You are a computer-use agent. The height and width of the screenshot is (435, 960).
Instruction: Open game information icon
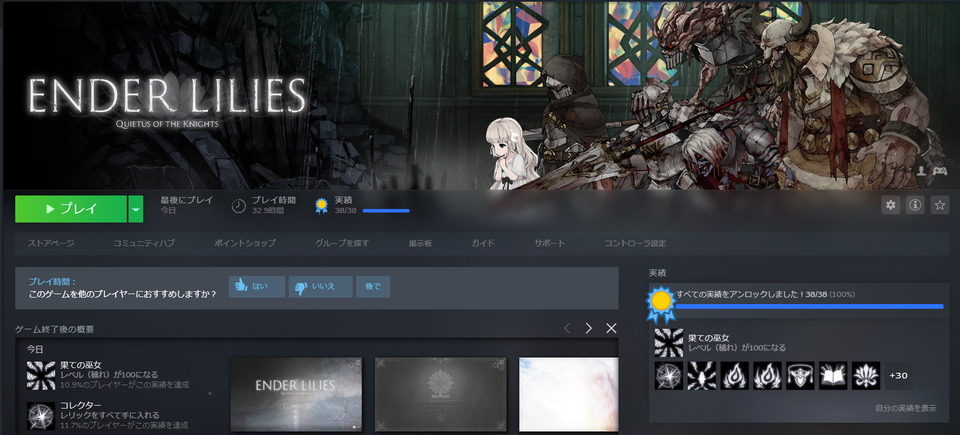[915, 205]
